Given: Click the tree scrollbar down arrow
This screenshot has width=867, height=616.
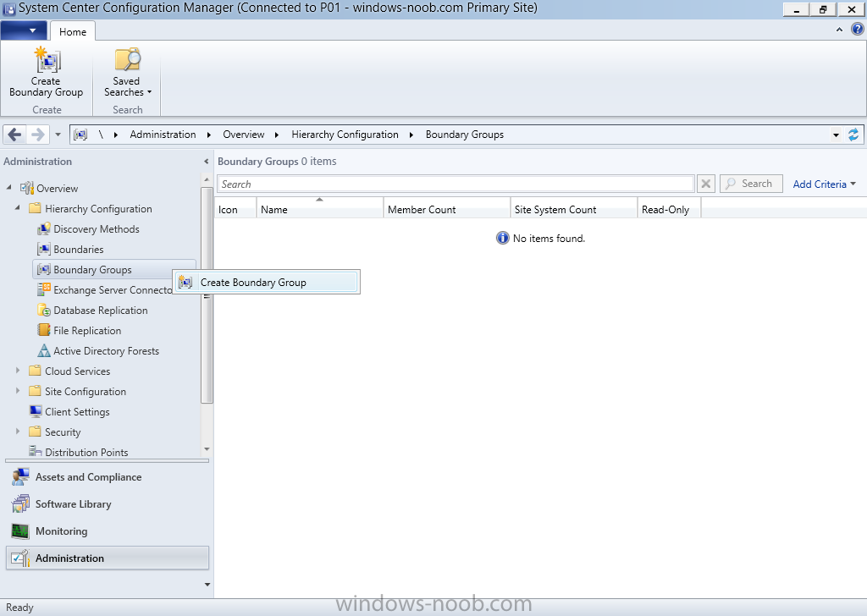Looking at the screenshot, I should tap(207, 449).
